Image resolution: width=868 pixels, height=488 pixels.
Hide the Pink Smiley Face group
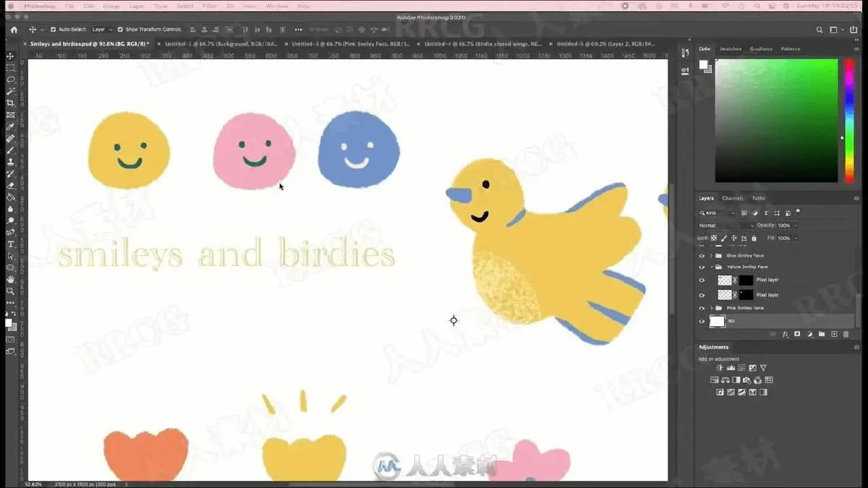(702, 308)
